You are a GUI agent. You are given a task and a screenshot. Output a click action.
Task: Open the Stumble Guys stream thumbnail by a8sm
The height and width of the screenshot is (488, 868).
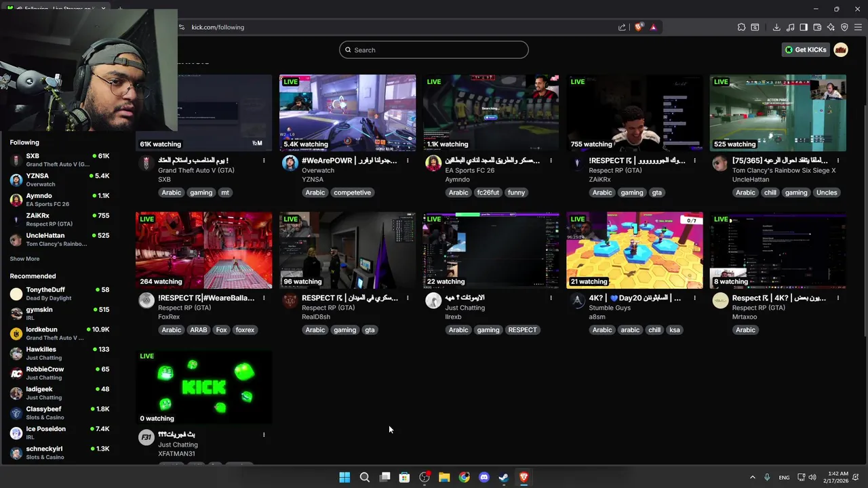[x=635, y=250]
